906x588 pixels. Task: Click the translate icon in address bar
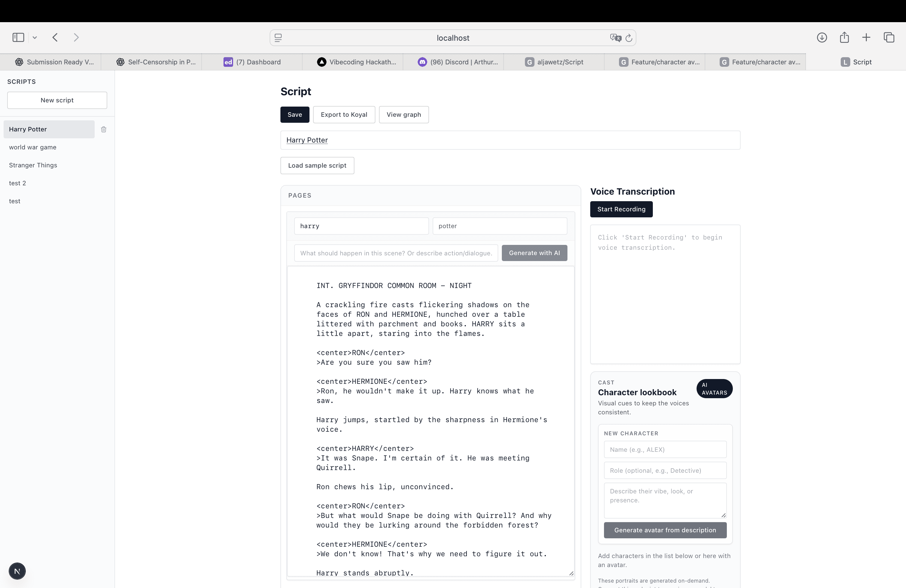615,38
